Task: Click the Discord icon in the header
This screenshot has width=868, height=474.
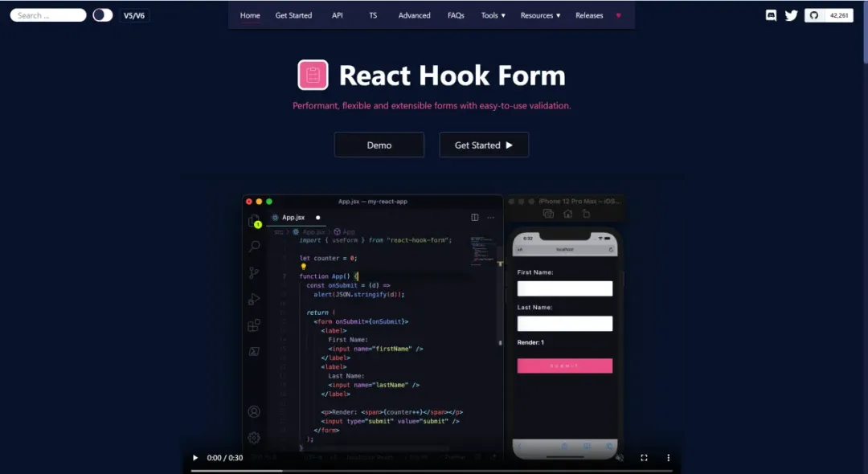Action: 771,15
